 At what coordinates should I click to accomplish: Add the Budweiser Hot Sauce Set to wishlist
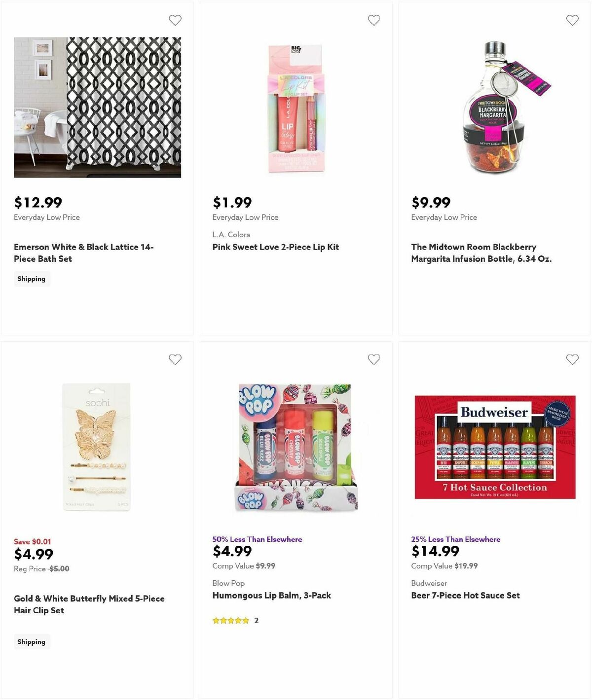point(572,359)
